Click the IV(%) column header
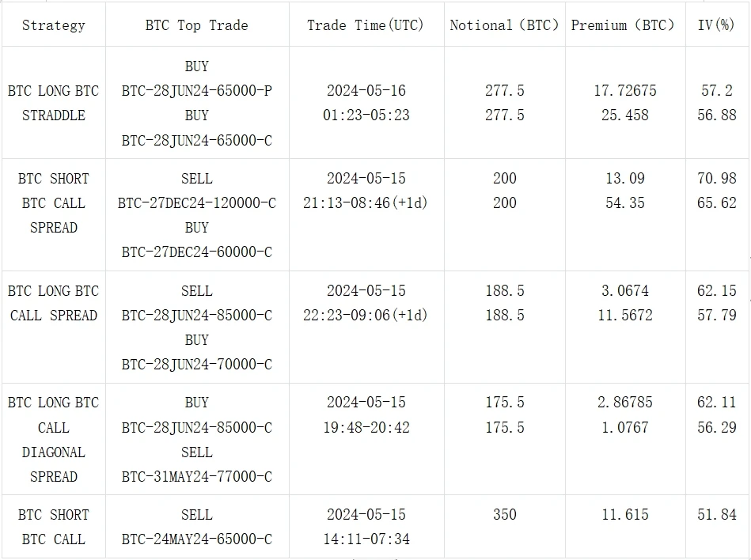 [716, 25]
